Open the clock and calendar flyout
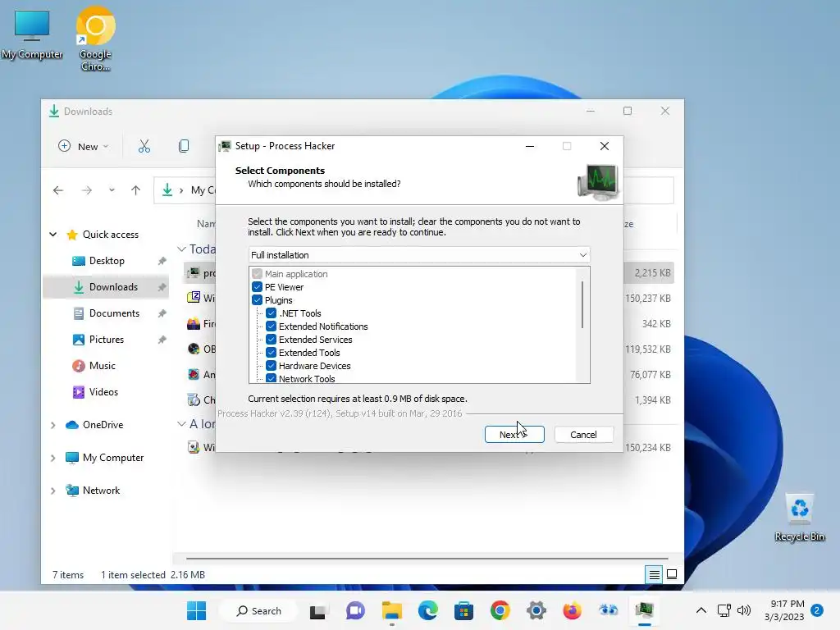Viewport: 840px width, 630px height. [784, 610]
